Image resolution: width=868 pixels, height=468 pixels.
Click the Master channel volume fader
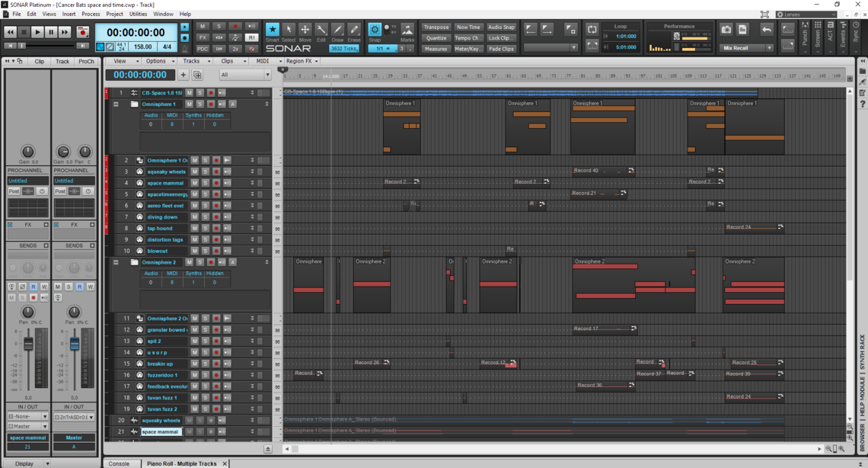(74, 344)
